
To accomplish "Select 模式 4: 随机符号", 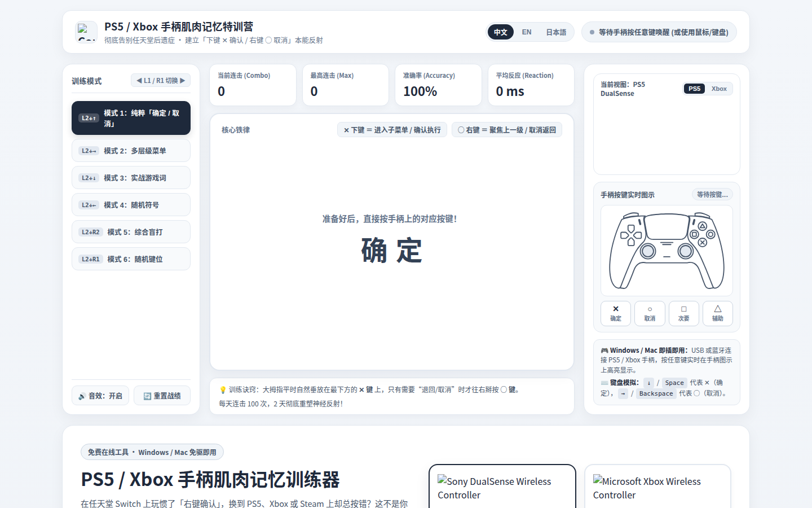I will click(131, 205).
